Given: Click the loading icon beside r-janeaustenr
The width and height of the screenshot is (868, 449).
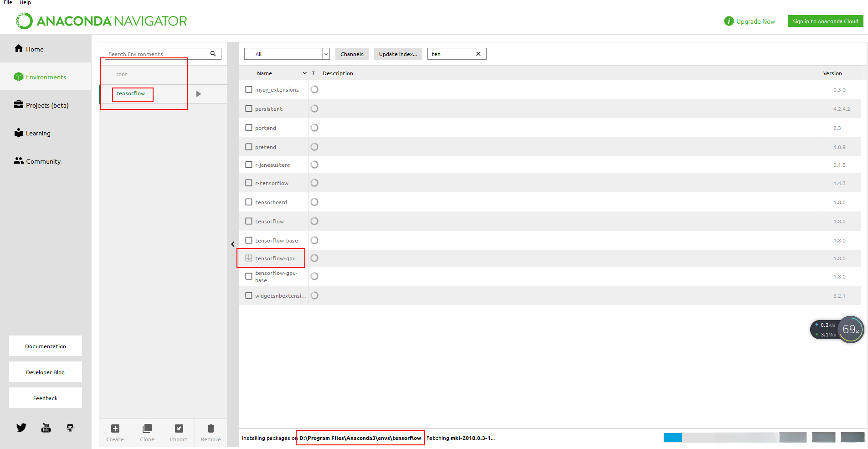Looking at the screenshot, I should pyautogui.click(x=314, y=165).
